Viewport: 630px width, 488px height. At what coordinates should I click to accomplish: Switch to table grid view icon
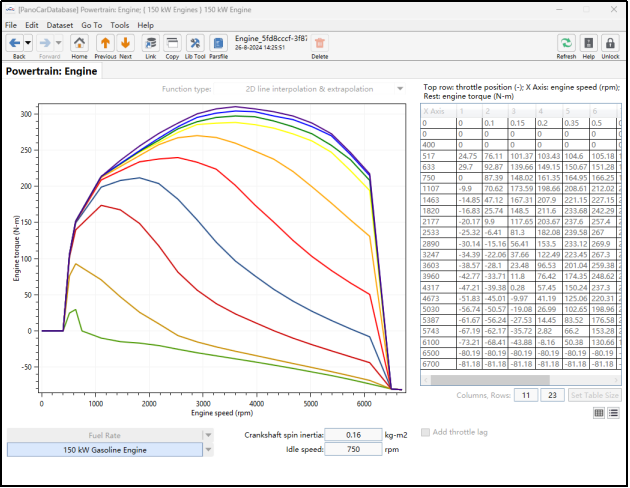(x=599, y=413)
